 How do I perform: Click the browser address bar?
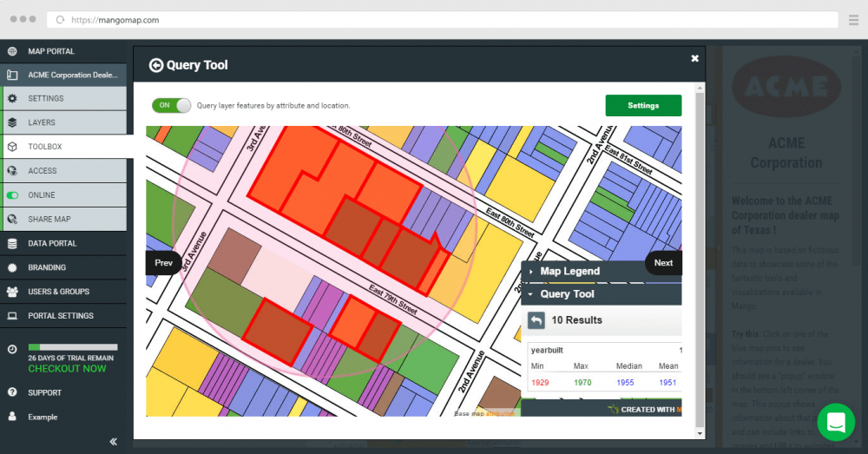pyautogui.click(x=442, y=20)
